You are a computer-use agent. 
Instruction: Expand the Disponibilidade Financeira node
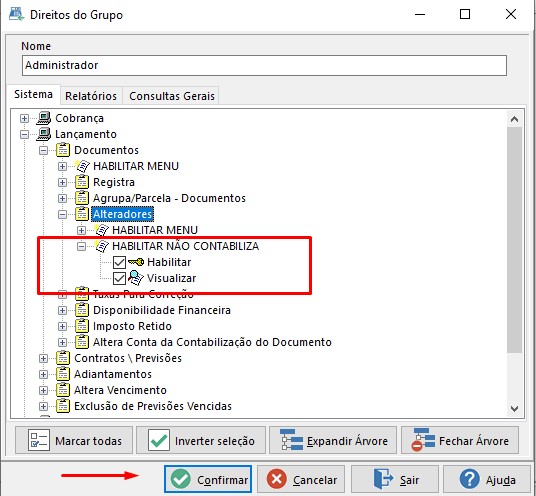click(62, 310)
